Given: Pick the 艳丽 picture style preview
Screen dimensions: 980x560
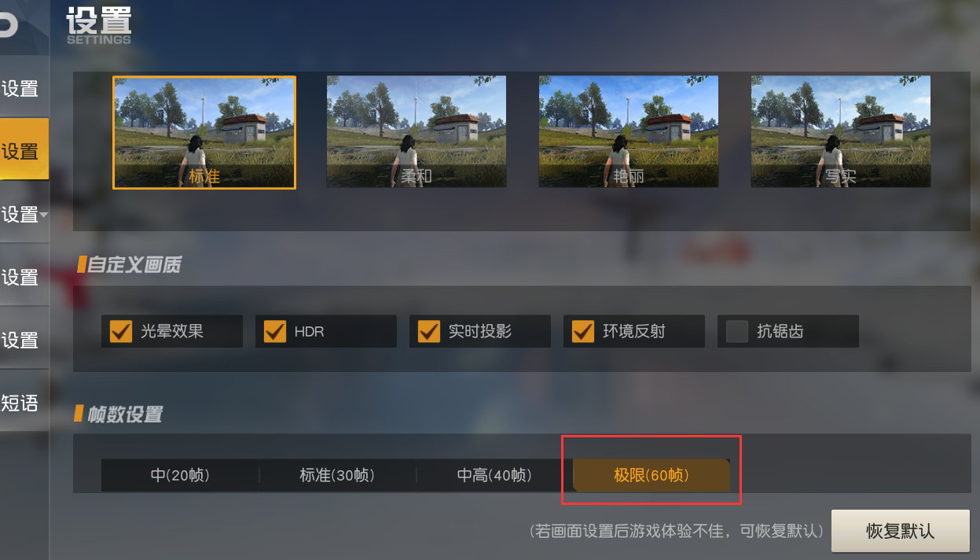Looking at the screenshot, I should [x=629, y=131].
